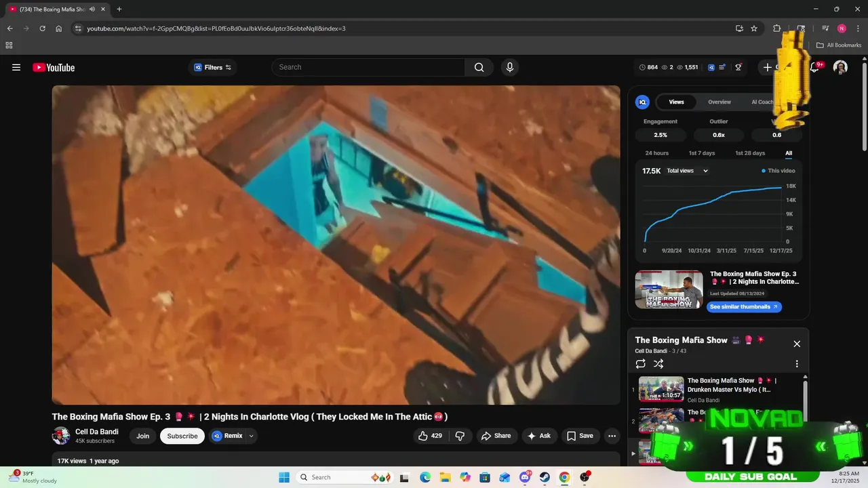The width and height of the screenshot is (868, 488).
Task: Switch to vidIQ Views tab
Action: 676,102
